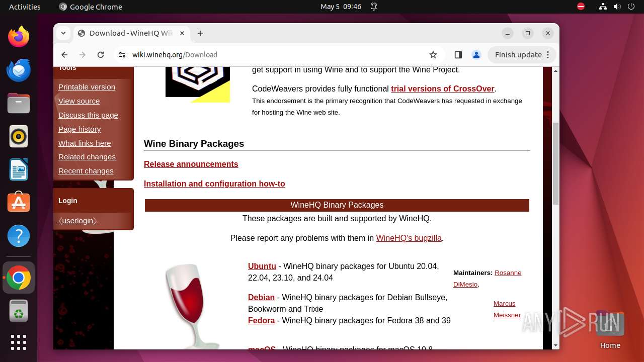This screenshot has height=362, width=644.
Task: Open power menu icon in top bar
Action: [631, 7]
